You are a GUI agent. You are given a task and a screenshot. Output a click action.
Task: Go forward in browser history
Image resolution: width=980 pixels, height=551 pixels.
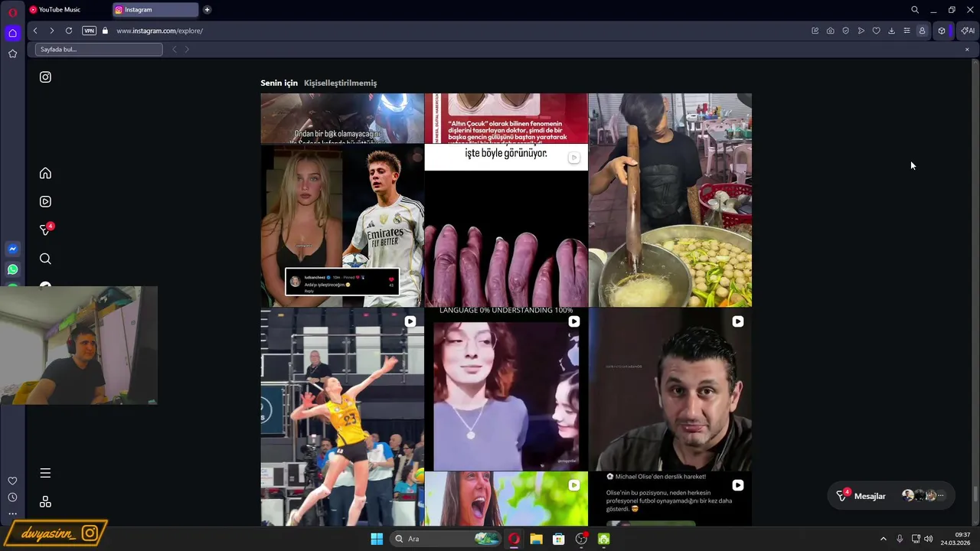click(x=51, y=31)
